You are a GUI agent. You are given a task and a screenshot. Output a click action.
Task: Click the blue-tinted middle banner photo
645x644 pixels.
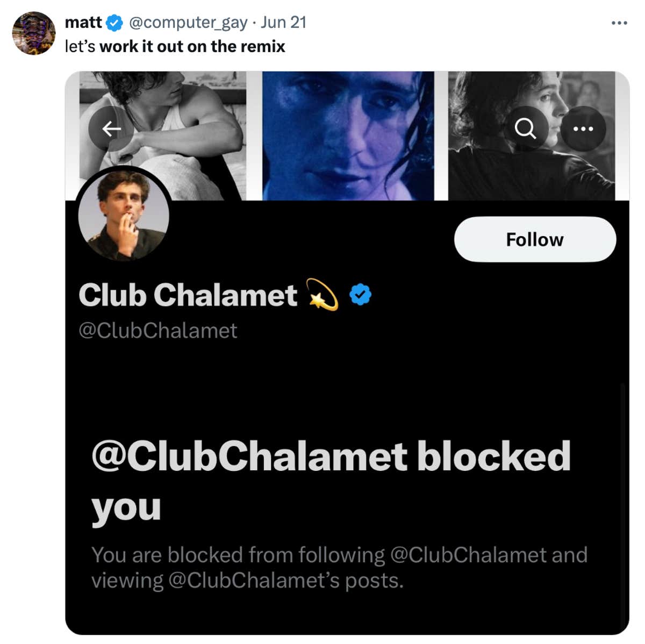pyautogui.click(x=348, y=136)
